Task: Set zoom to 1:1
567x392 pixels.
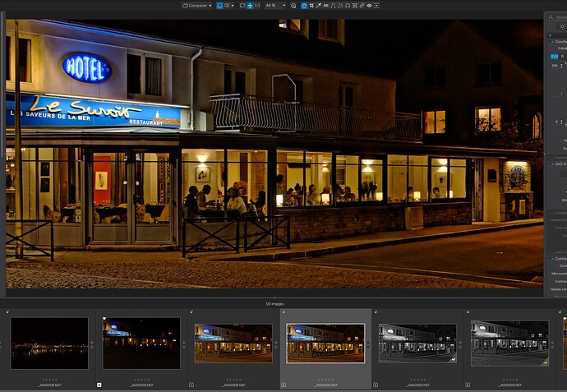Action: tap(258, 5)
